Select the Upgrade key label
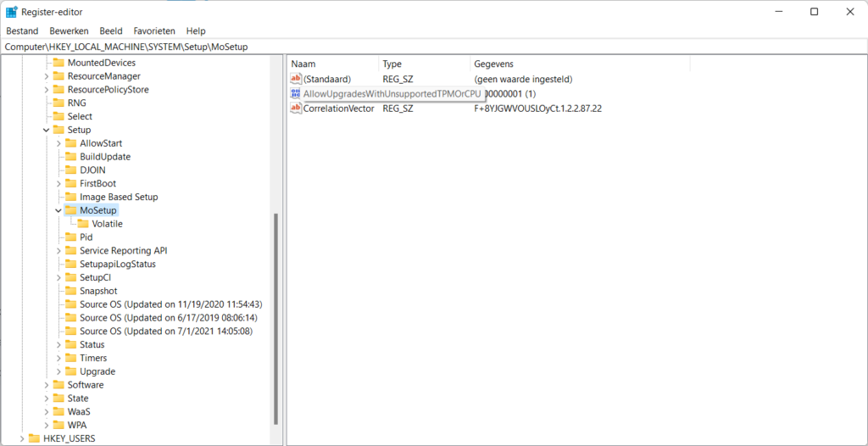The width and height of the screenshot is (868, 446). click(97, 371)
